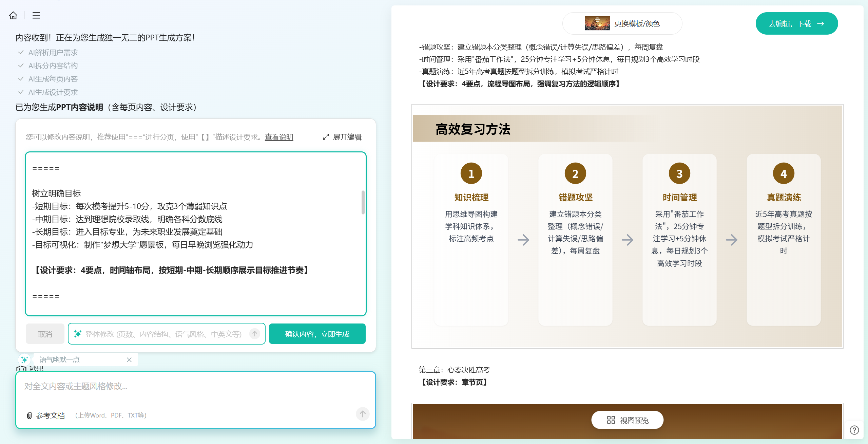868x444 pixels.
Task: Click 确认内容，立即生成 button
Action: click(317, 334)
